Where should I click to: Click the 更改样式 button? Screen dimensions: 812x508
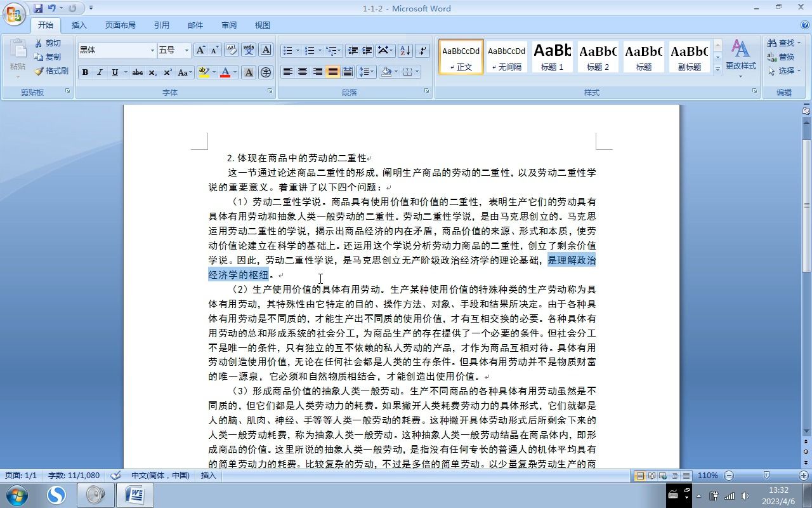pyautogui.click(x=740, y=58)
